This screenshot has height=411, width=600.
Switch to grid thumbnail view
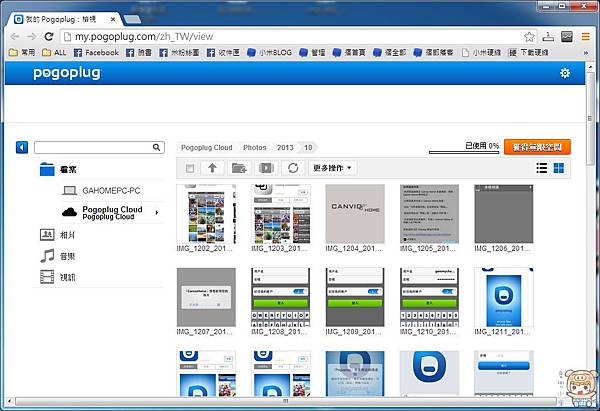pos(559,168)
